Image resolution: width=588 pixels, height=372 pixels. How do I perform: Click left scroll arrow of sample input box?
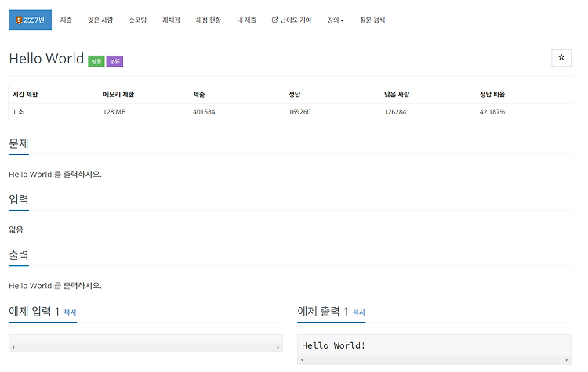(13, 347)
